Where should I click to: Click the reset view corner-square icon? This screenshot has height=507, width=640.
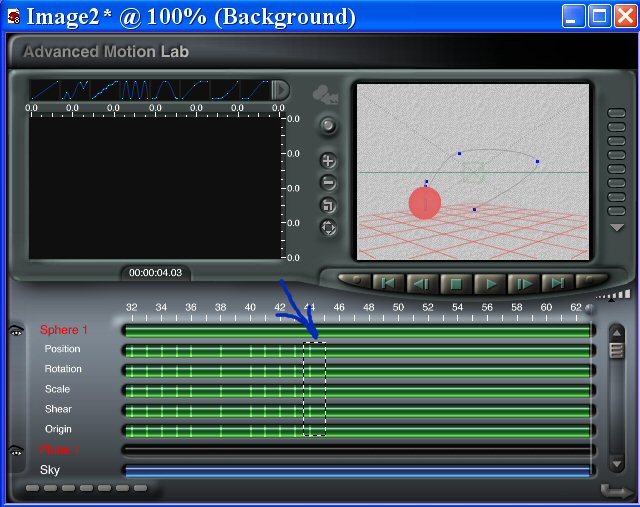[329, 205]
